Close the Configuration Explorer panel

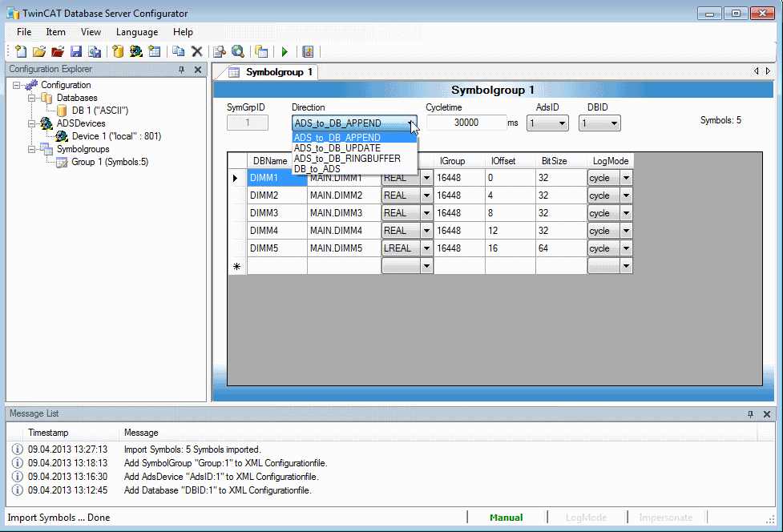[x=198, y=70]
